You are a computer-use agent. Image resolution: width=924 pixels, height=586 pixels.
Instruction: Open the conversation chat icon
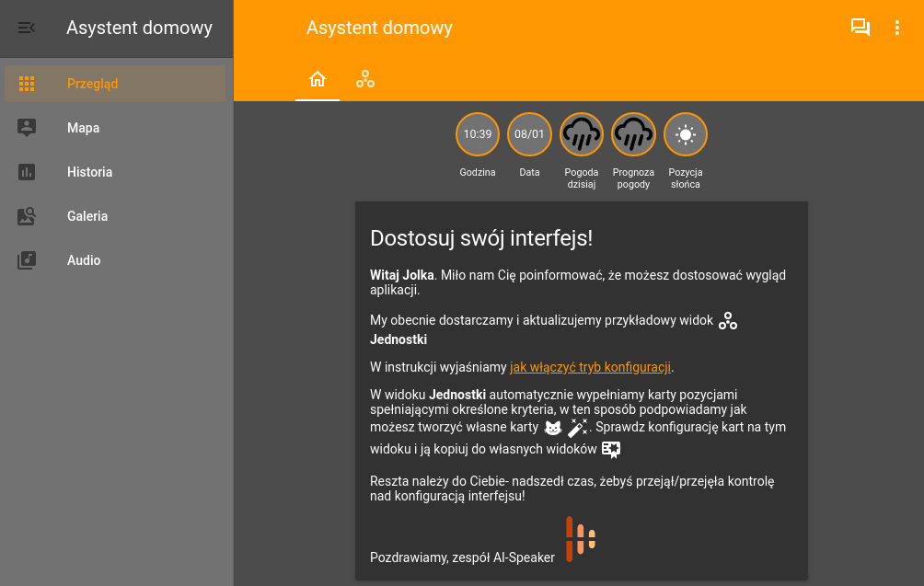pos(860,28)
